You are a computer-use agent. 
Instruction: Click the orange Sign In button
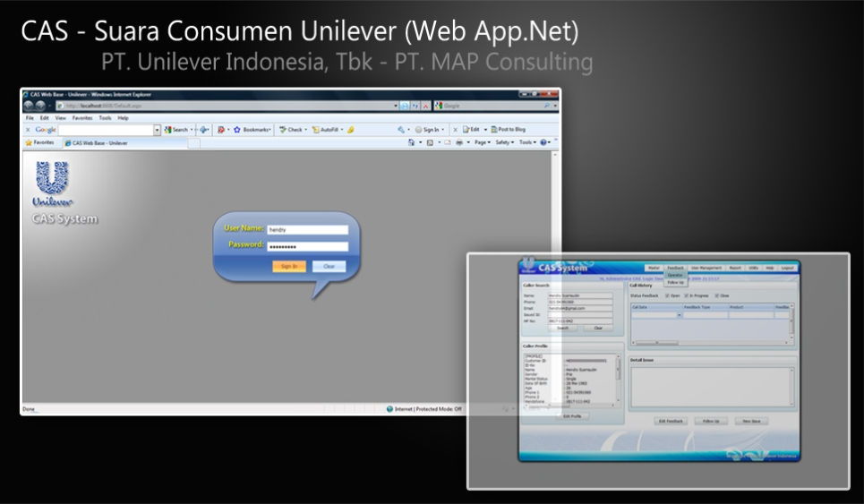click(288, 267)
